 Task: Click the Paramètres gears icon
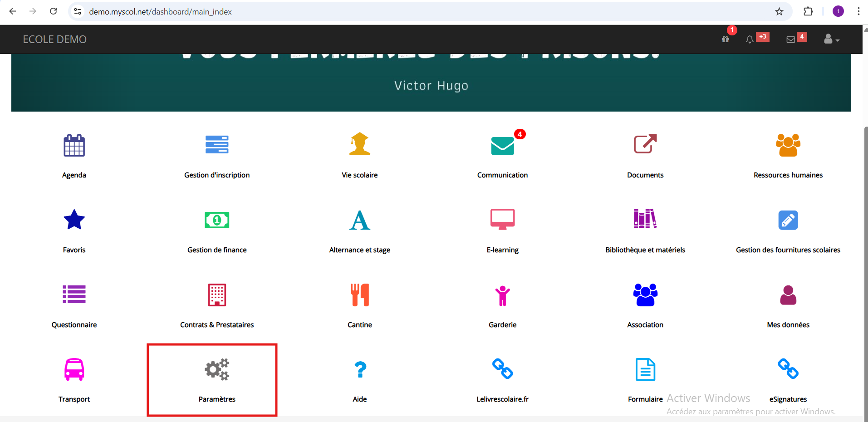[x=216, y=369]
